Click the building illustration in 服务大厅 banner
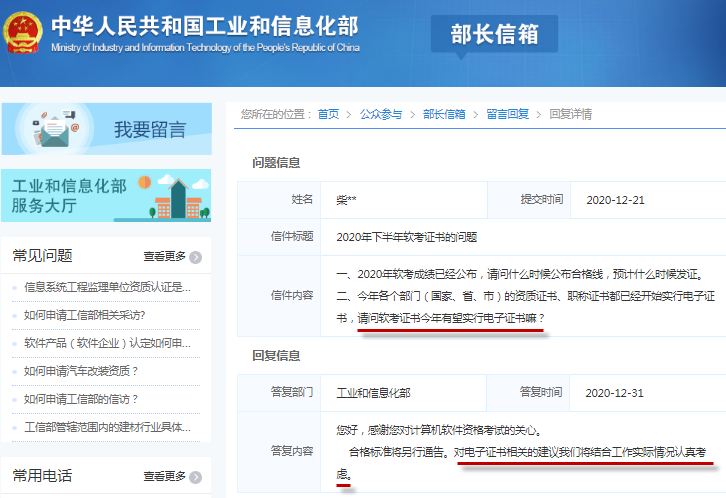The image size is (726, 498). tap(179, 199)
